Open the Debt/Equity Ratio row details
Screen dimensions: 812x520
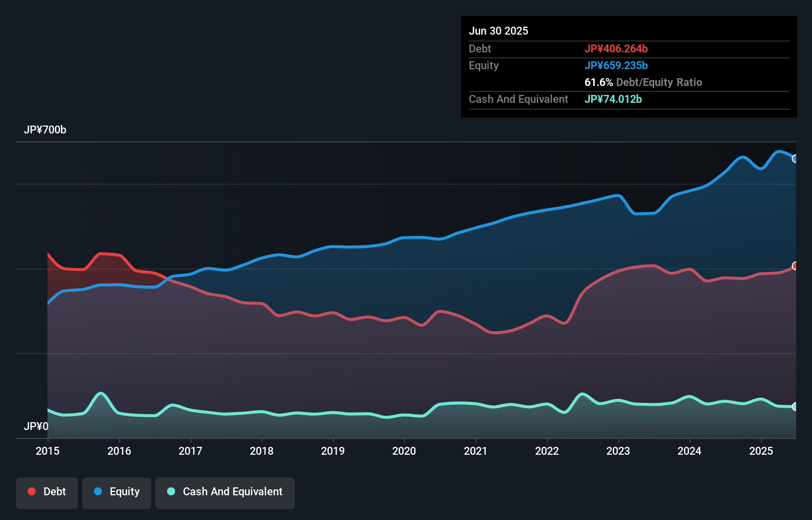(x=643, y=83)
